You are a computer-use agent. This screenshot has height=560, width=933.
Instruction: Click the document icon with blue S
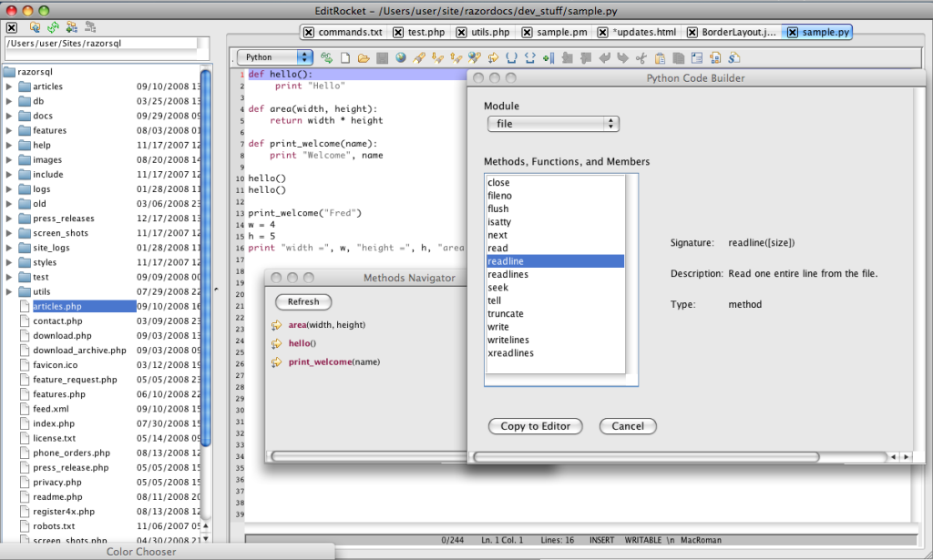[733, 57]
